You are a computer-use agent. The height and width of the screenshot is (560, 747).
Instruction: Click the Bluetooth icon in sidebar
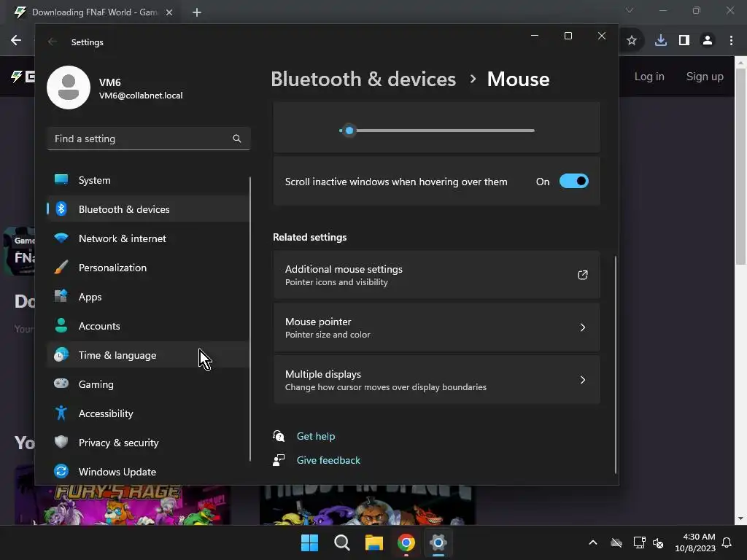pos(61,209)
